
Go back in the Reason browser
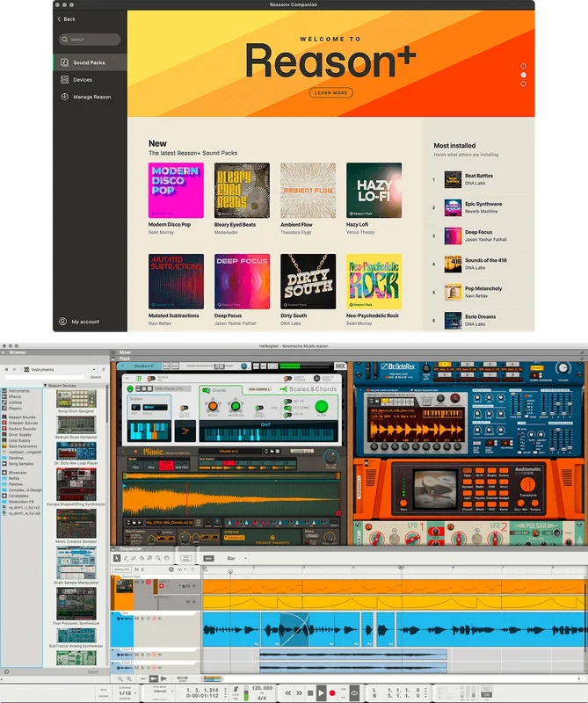click(6, 369)
